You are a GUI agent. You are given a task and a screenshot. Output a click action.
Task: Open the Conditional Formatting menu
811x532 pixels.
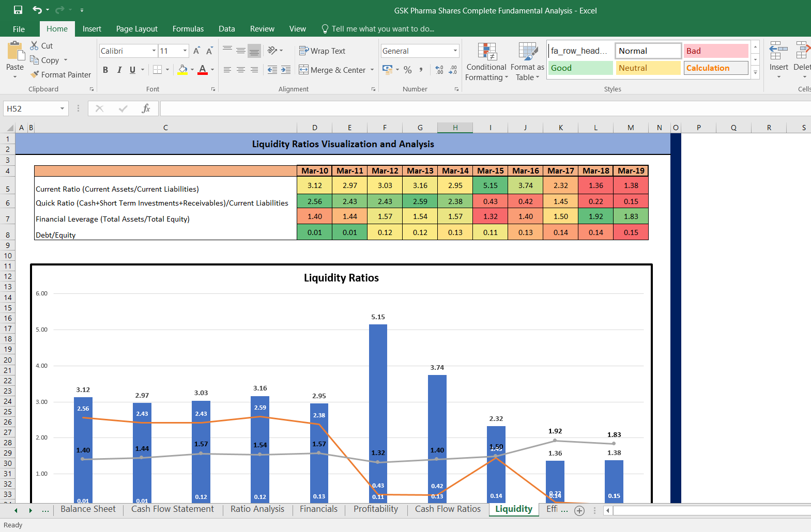(486, 62)
